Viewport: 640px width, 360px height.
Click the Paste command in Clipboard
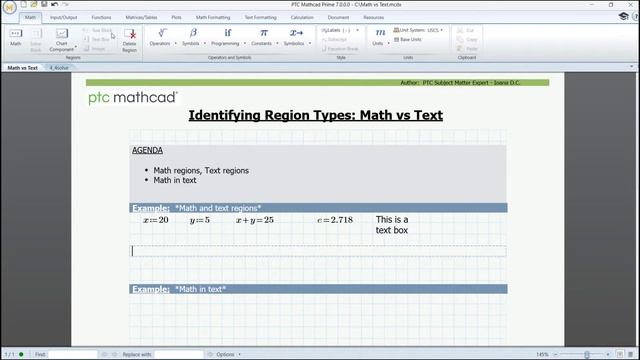coord(467,49)
